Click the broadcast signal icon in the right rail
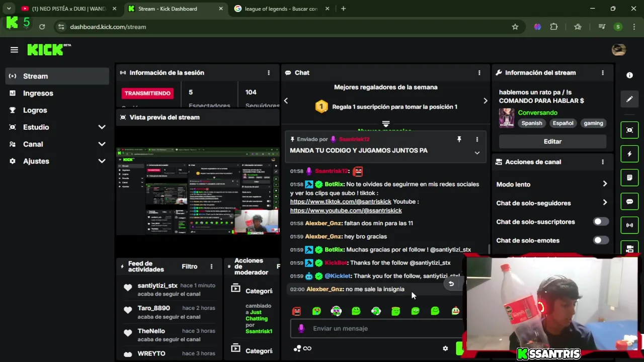This screenshot has height=362, width=644. click(x=629, y=225)
